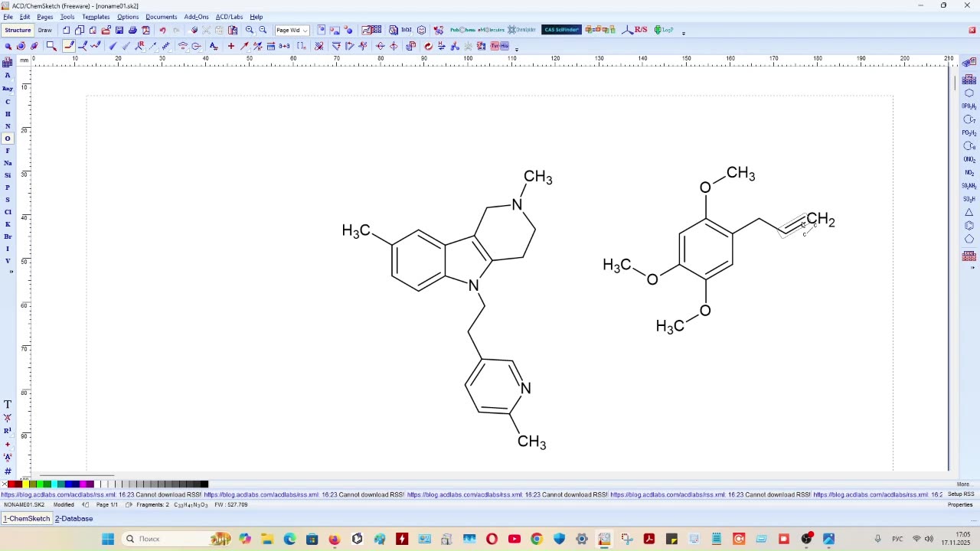Image resolution: width=980 pixels, height=551 pixels.
Task: Click the ChemSpider search button
Action: pos(522,30)
